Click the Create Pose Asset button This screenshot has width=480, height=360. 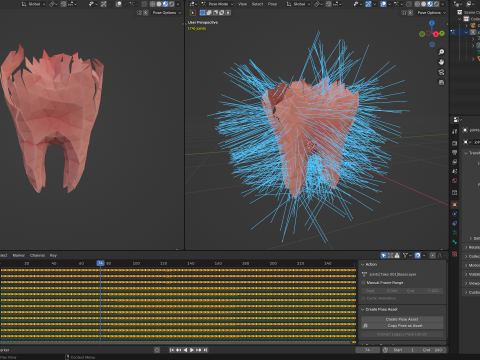[402, 319]
